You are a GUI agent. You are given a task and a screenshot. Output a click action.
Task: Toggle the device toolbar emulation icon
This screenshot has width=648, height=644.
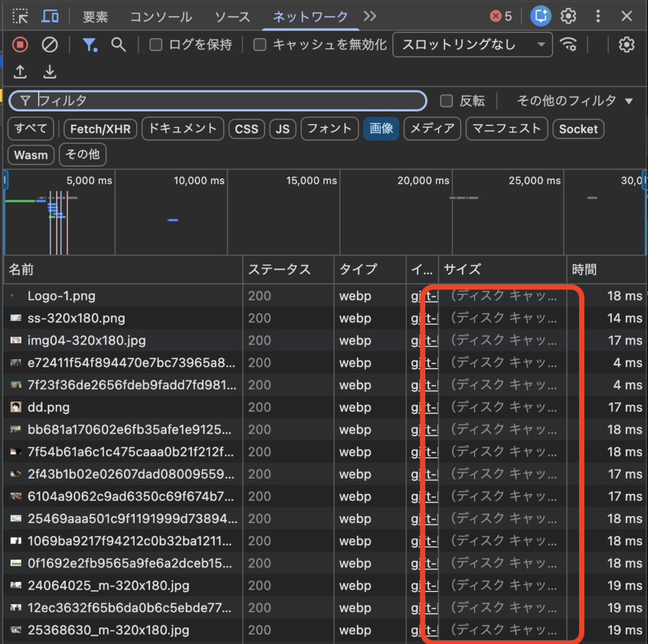50,16
